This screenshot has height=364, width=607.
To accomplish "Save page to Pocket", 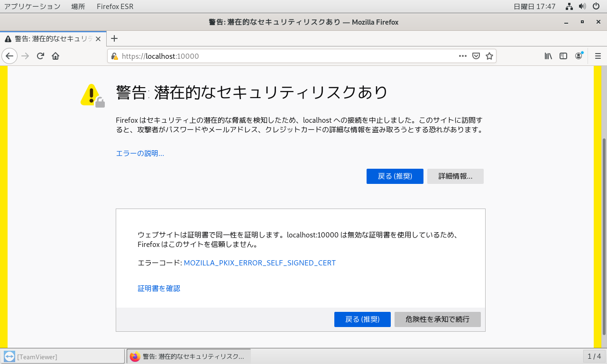I will pyautogui.click(x=476, y=56).
